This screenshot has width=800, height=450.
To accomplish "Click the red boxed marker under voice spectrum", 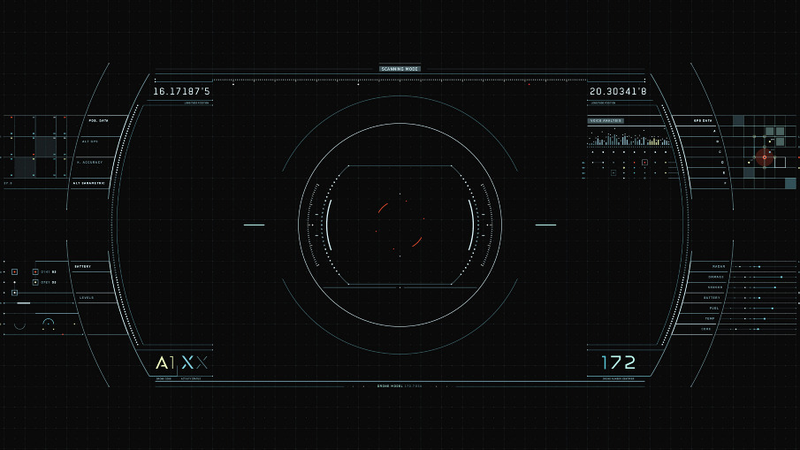I will [x=645, y=162].
